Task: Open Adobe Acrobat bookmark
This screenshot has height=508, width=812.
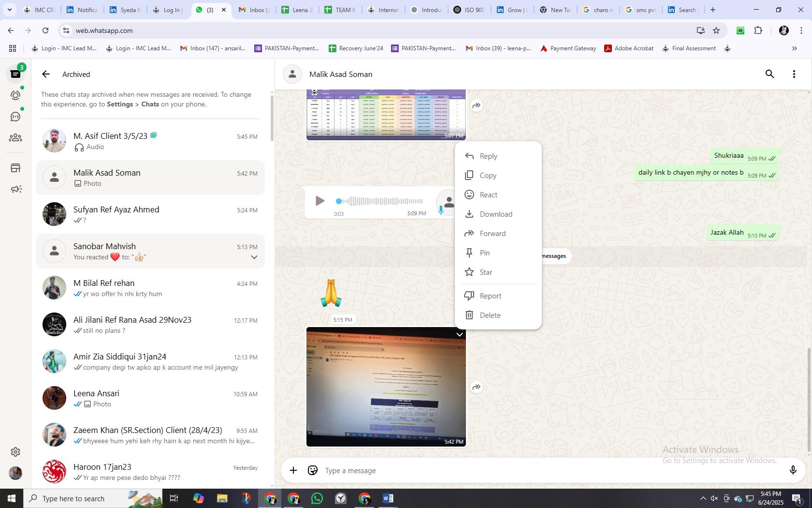Action: coord(629,48)
